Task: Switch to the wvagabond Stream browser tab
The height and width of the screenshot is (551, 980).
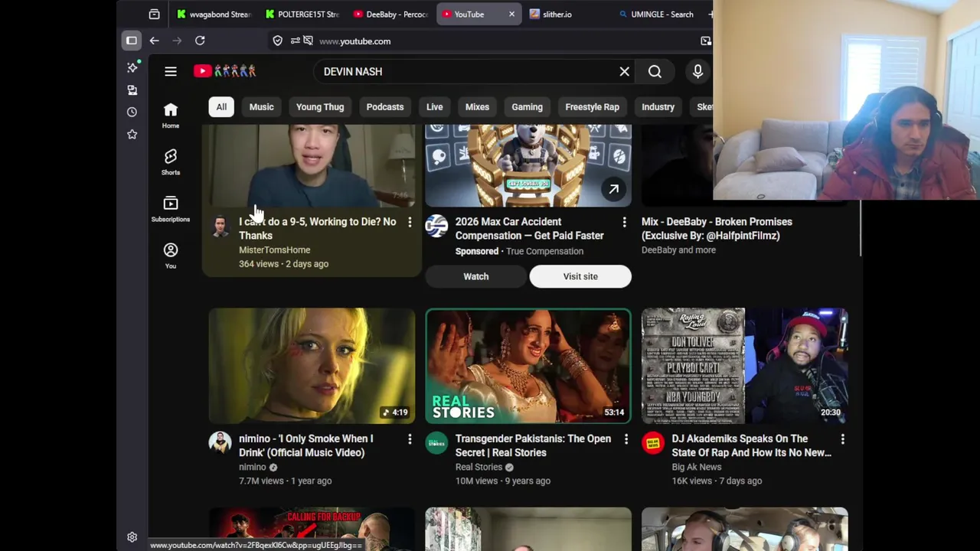Action: click(214, 14)
